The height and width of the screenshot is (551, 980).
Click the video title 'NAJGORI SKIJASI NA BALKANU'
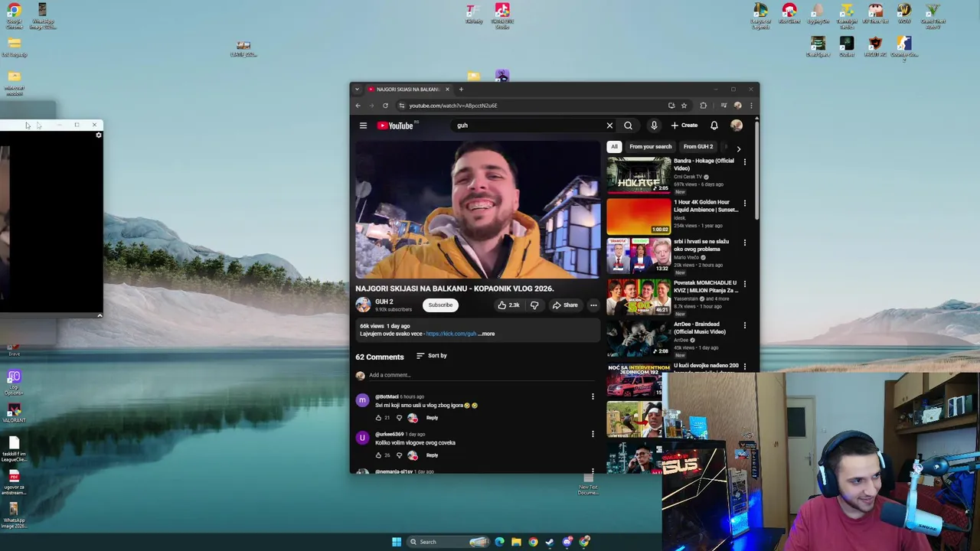[454, 289]
